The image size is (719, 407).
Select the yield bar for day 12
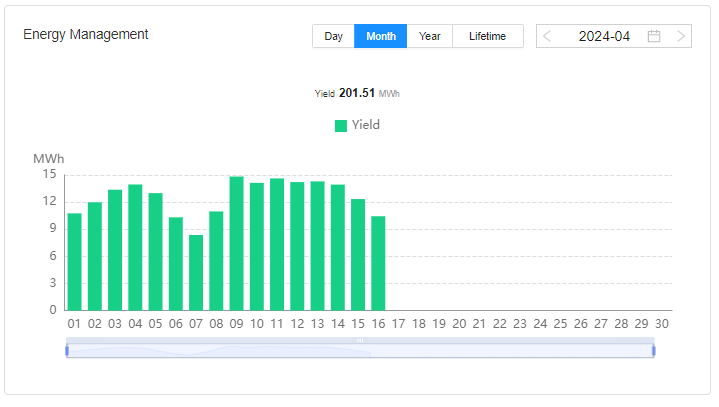tap(297, 246)
